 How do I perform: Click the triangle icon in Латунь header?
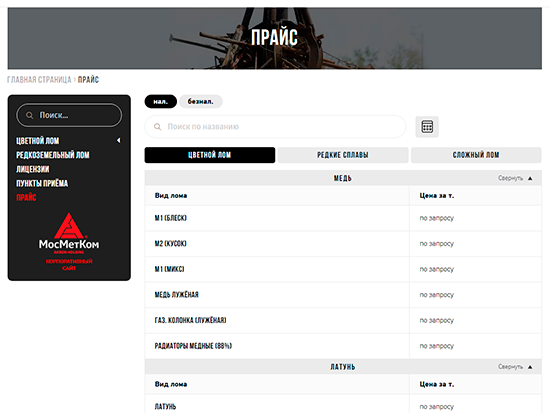coord(530,367)
